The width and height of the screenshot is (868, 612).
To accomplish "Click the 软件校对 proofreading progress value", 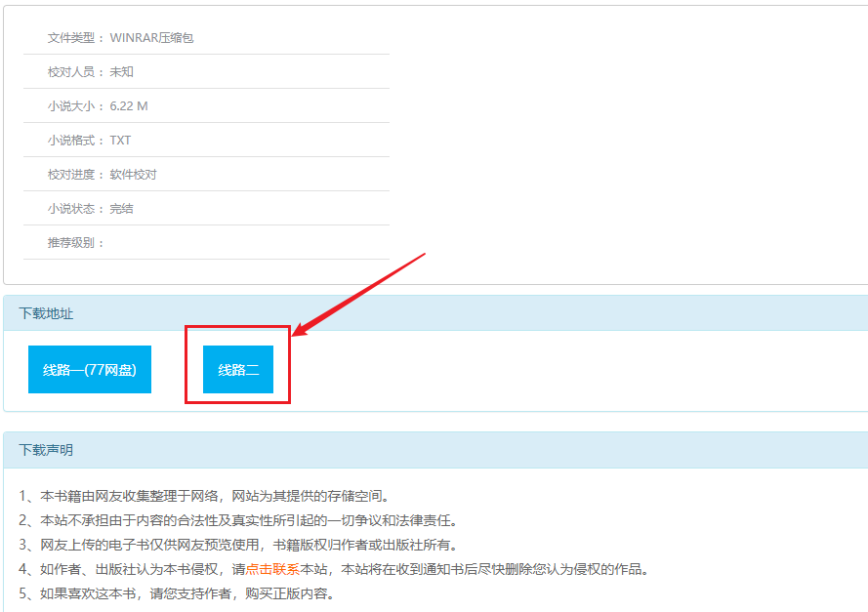I will coord(133,175).
